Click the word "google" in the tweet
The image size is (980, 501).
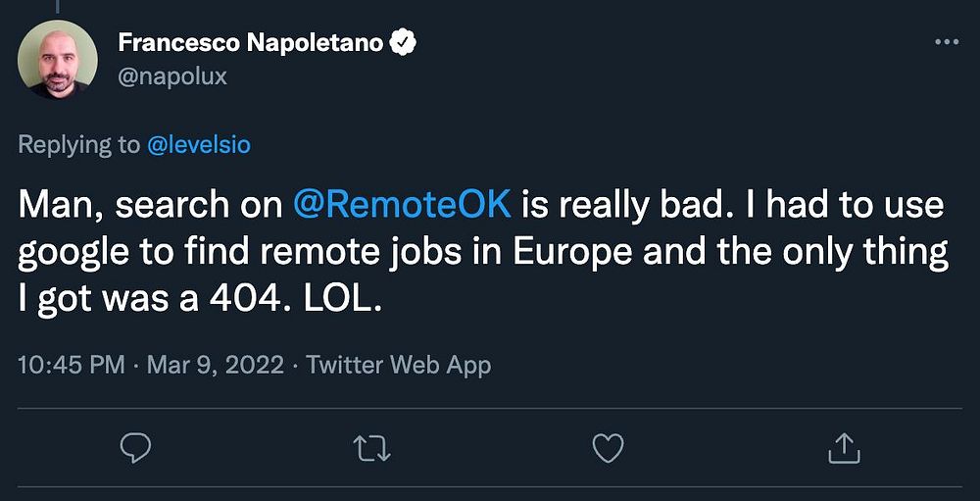tap(73, 254)
